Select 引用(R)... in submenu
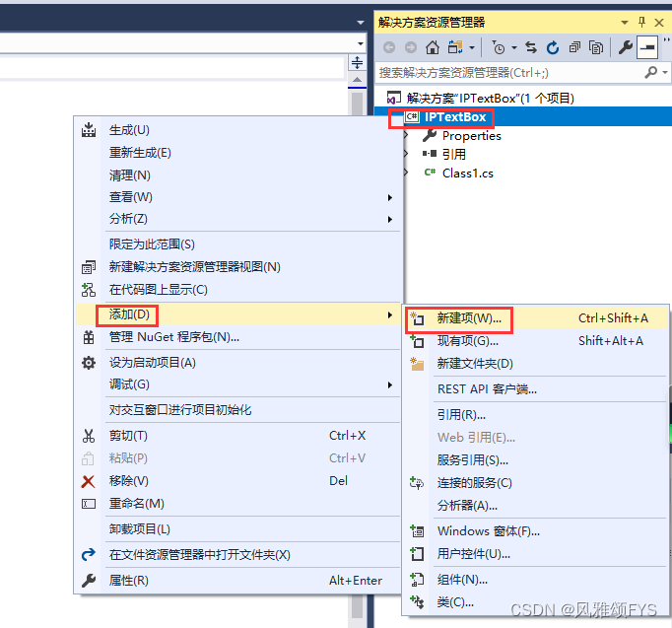 point(536,415)
